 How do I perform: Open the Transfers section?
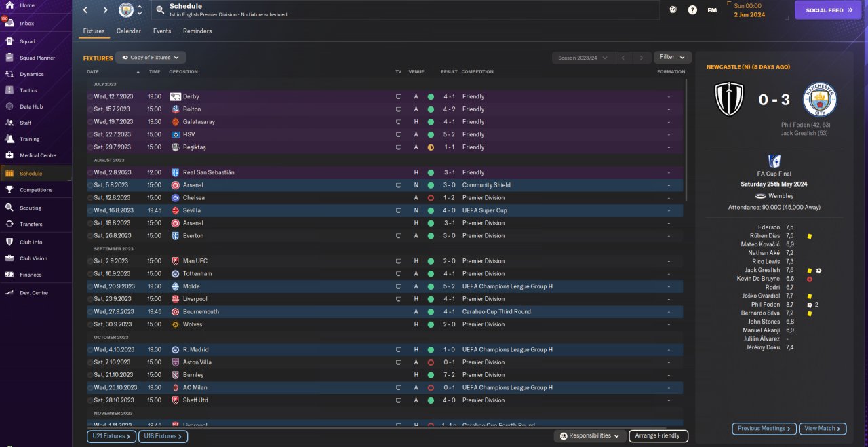(x=31, y=224)
